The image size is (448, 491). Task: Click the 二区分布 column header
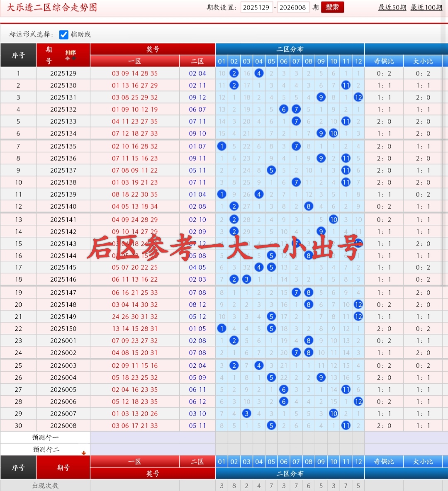pyautogui.click(x=290, y=49)
